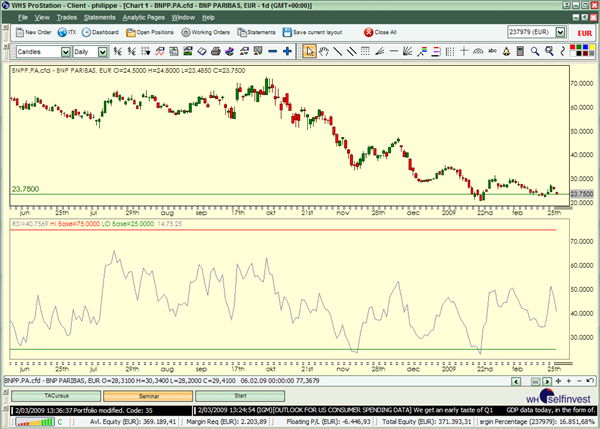Select the horizontal line drawing tool
Screen dimensions: 600x429
click(x=394, y=51)
